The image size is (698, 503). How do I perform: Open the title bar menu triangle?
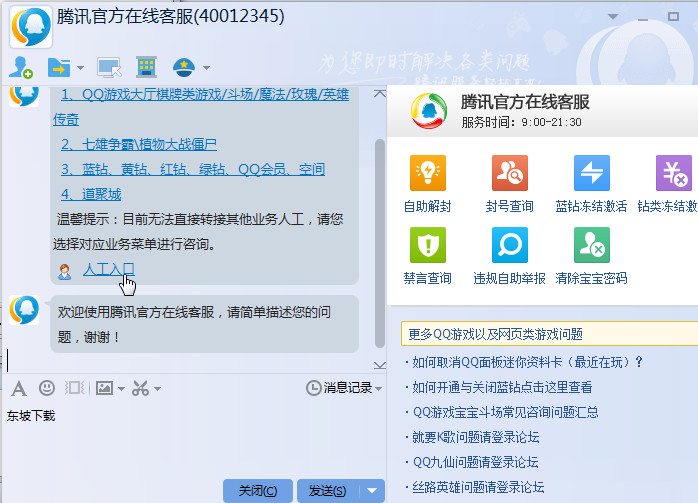click(613, 16)
